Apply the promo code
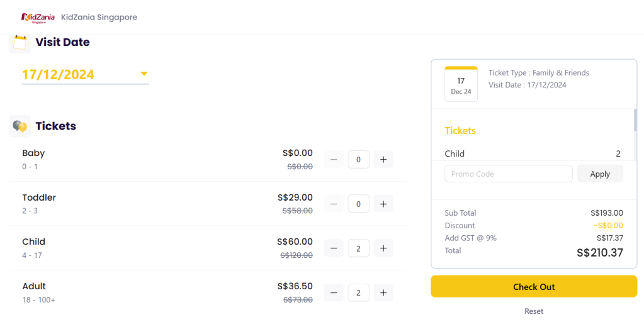Screen dimensions: 644x322 (x=600, y=174)
